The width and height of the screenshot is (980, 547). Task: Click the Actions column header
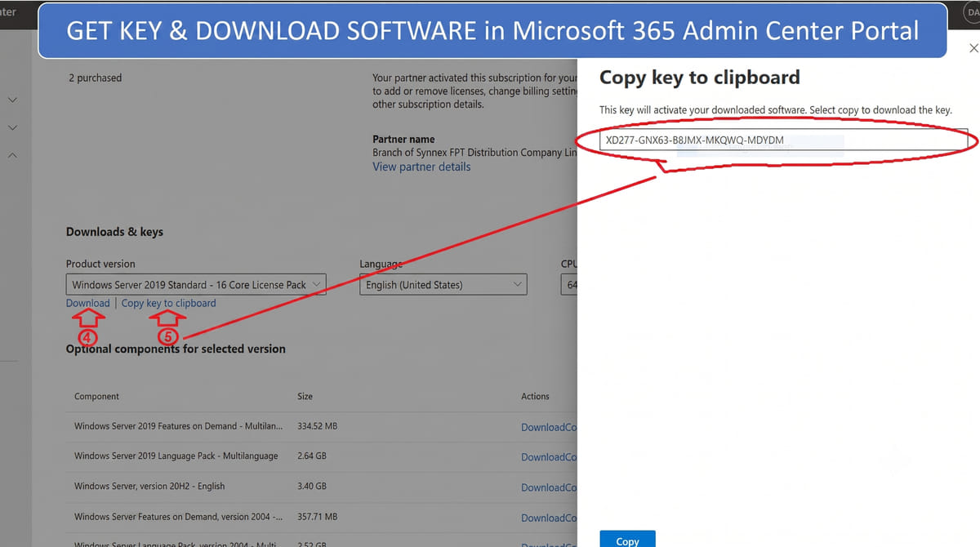coord(536,396)
